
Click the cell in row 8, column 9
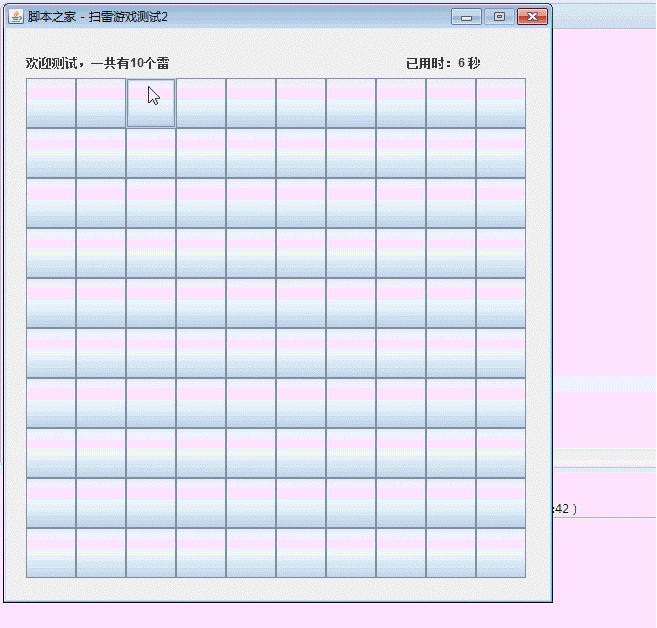(451, 453)
